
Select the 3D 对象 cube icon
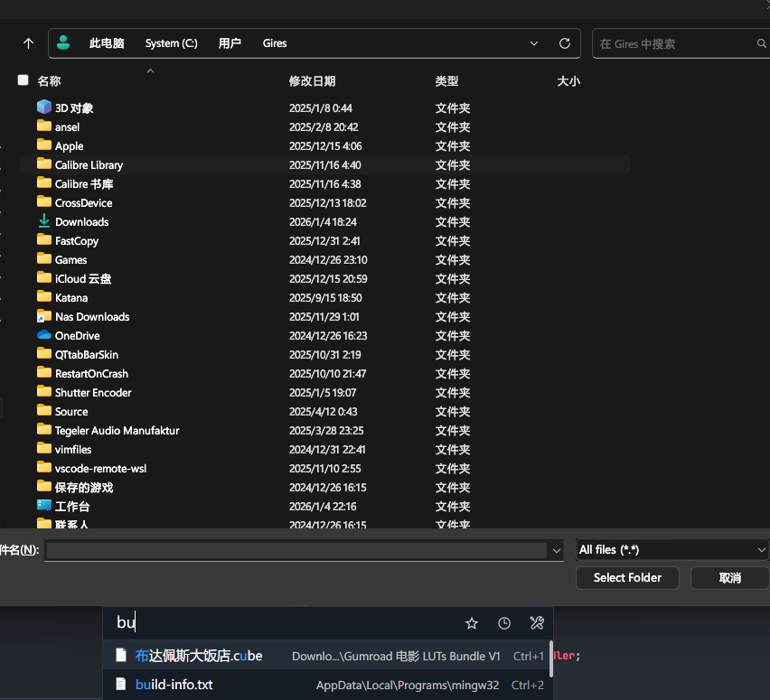[44, 107]
